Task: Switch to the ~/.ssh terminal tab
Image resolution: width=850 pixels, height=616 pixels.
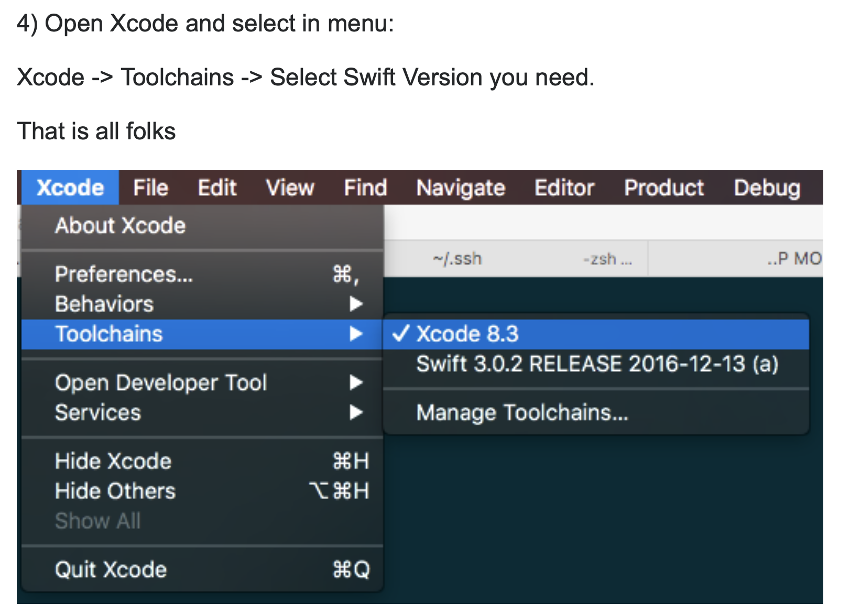Action: [457, 259]
